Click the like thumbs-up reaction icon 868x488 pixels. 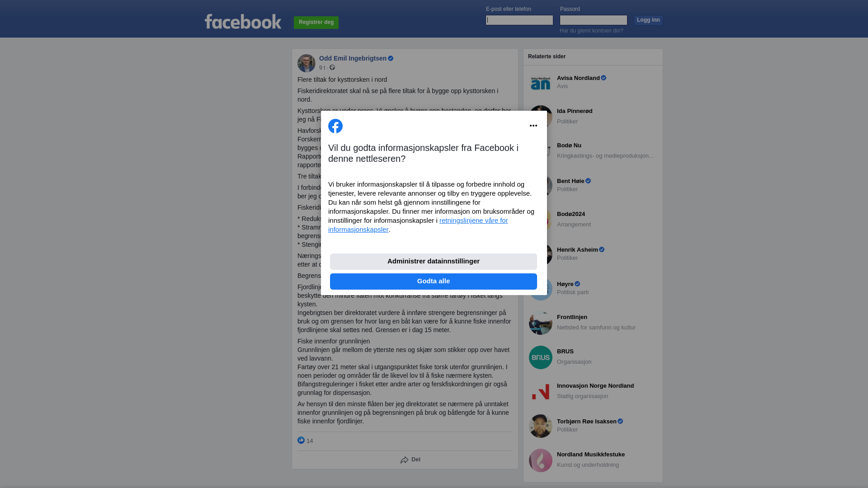(301, 440)
